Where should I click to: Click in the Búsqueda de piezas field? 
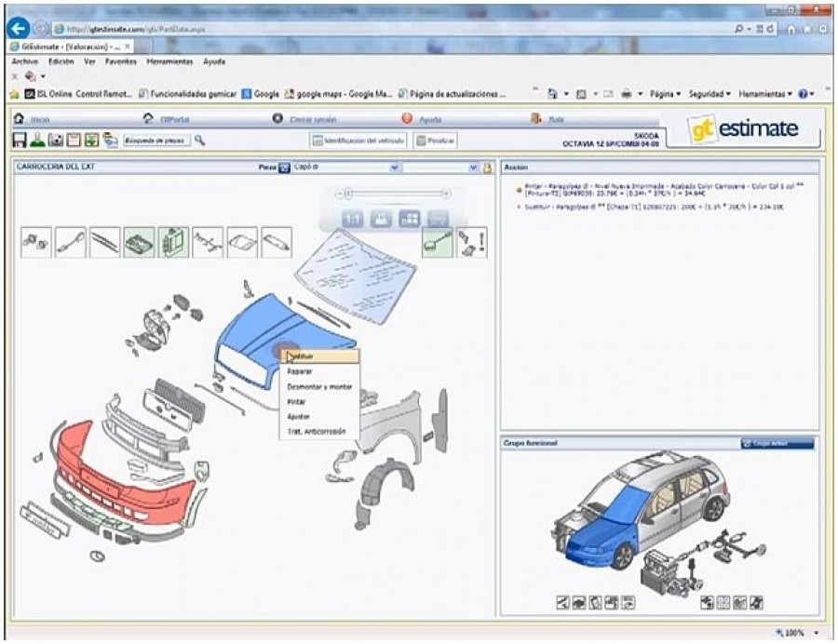click(156, 141)
